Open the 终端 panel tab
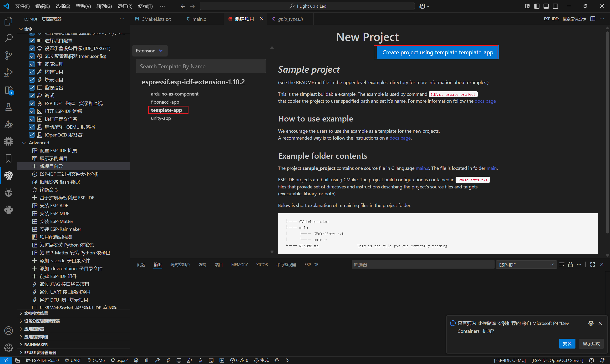The height and width of the screenshot is (364, 610). click(202, 265)
